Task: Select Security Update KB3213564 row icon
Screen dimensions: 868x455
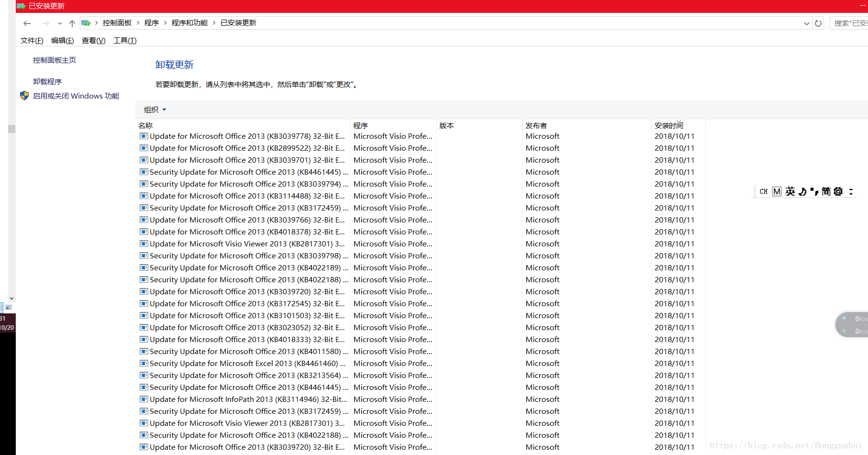Action: [143, 375]
